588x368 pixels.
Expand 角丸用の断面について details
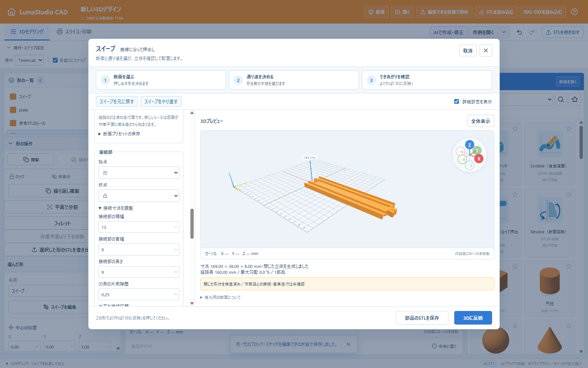click(220, 297)
